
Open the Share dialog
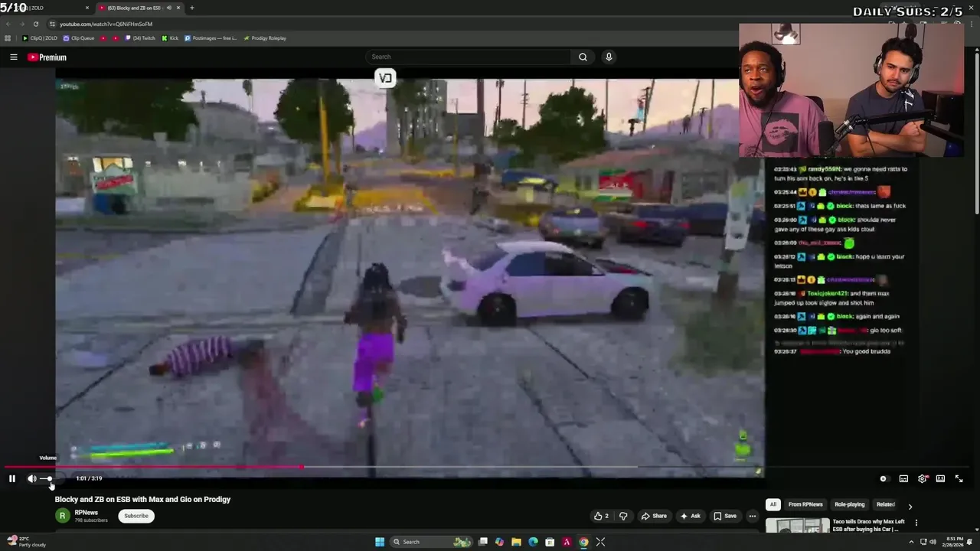pyautogui.click(x=654, y=516)
